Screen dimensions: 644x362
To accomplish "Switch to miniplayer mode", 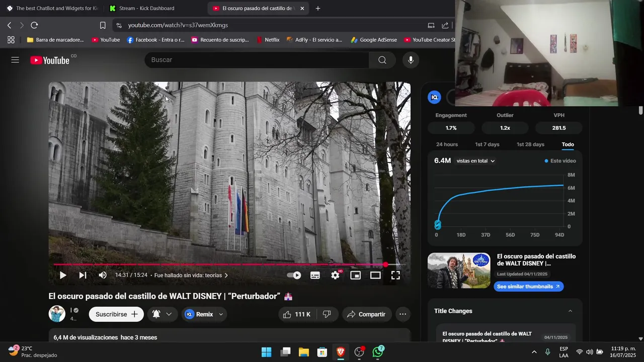I will tap(356, 275).
